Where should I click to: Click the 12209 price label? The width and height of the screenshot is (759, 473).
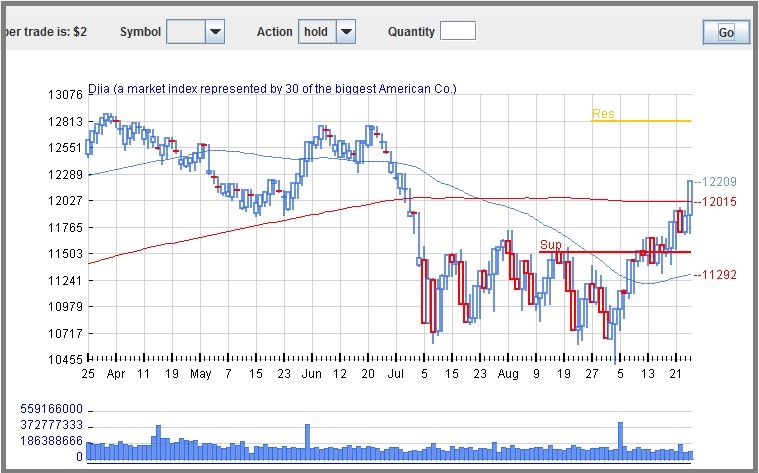pyautogui.click(x=718, y=182)
